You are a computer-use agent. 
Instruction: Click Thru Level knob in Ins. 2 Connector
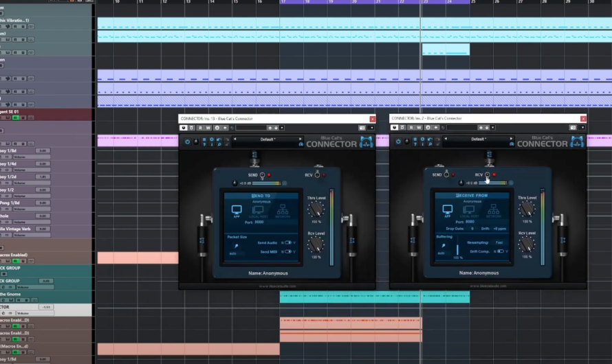527,209
